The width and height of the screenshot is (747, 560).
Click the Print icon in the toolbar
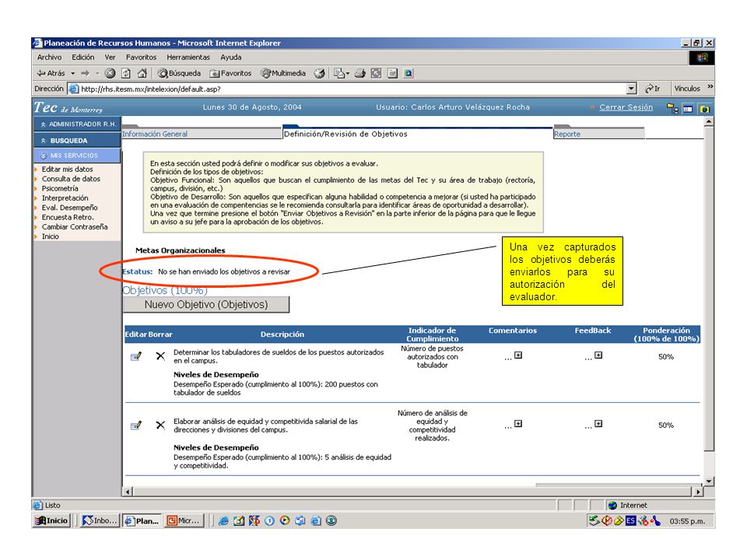360,73
